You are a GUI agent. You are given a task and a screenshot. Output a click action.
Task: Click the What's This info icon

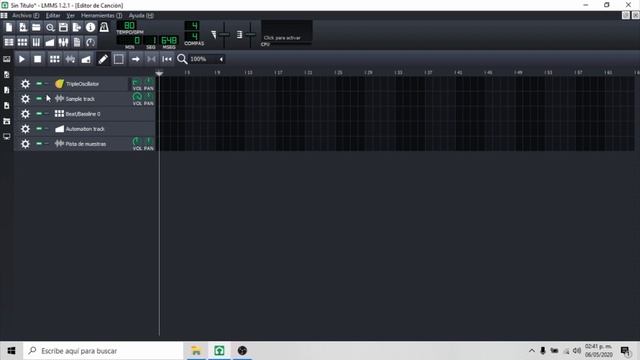point(90,27)
